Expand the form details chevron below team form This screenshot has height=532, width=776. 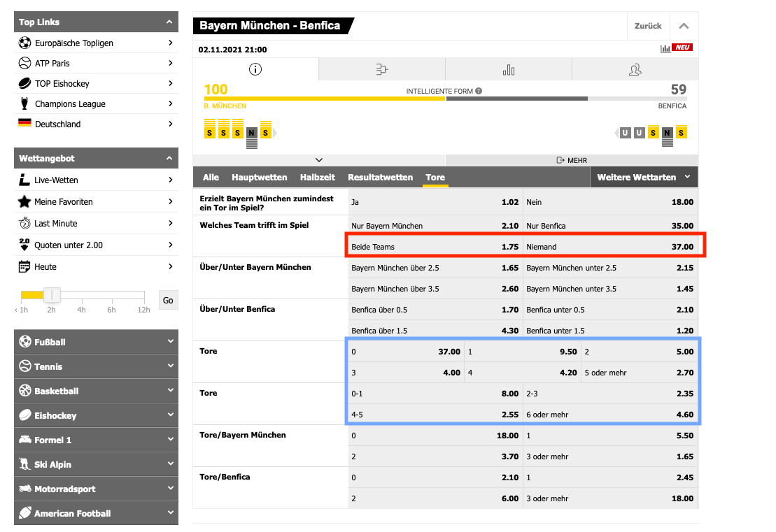click(x=319, y=160)
